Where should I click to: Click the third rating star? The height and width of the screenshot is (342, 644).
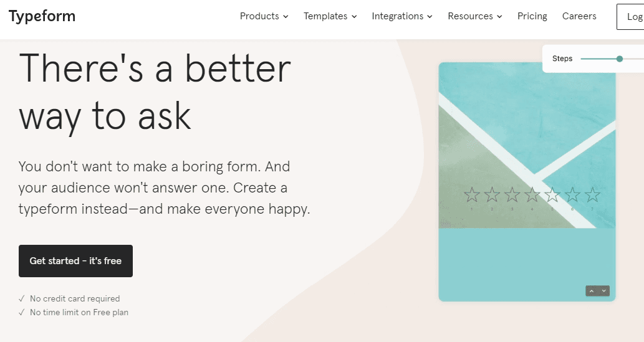(x=512, y=196)
